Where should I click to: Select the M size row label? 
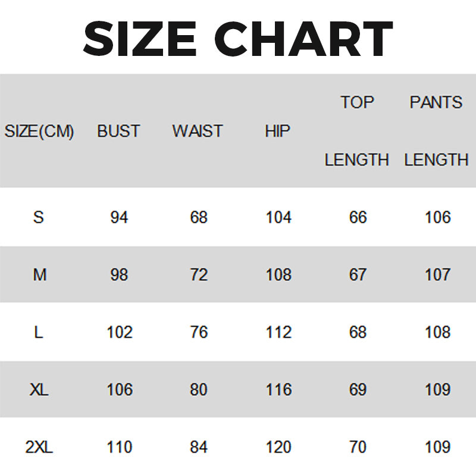coord(39,275)
